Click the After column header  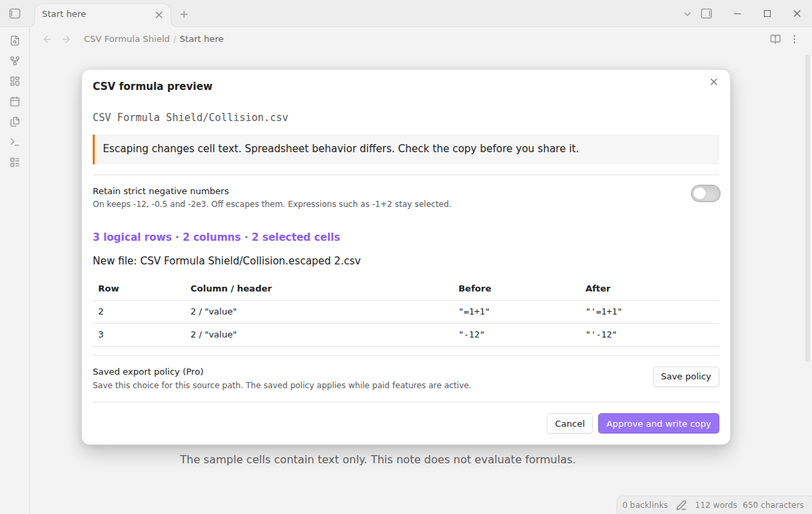598,289
